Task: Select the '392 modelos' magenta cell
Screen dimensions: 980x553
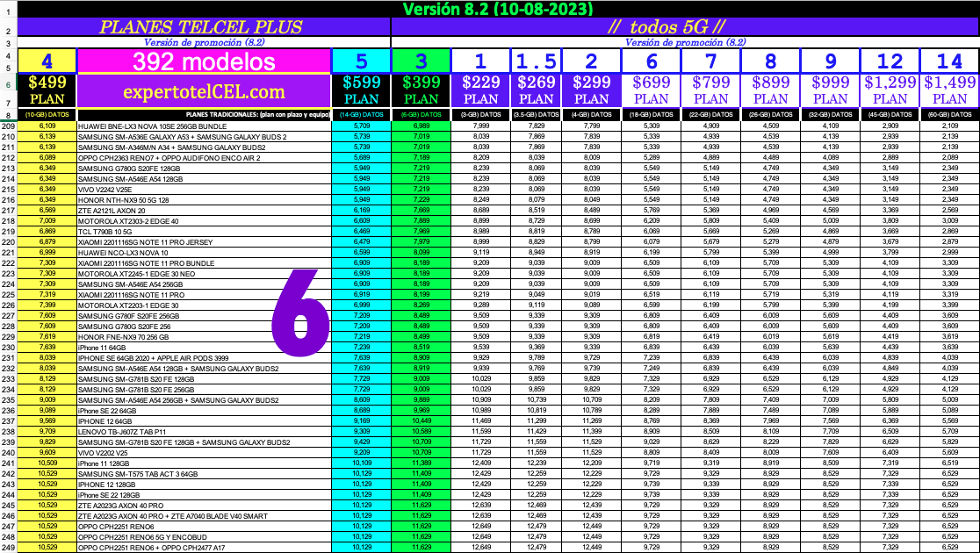Action: 204,61
